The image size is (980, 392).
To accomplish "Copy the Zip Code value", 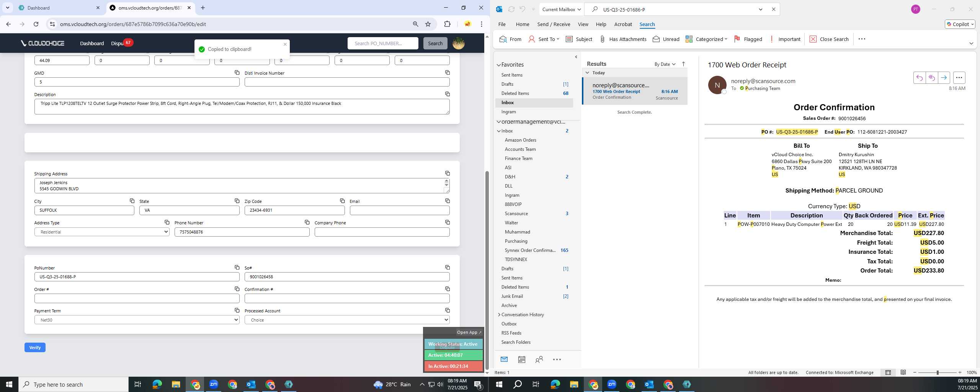I will tap(342, 201).
